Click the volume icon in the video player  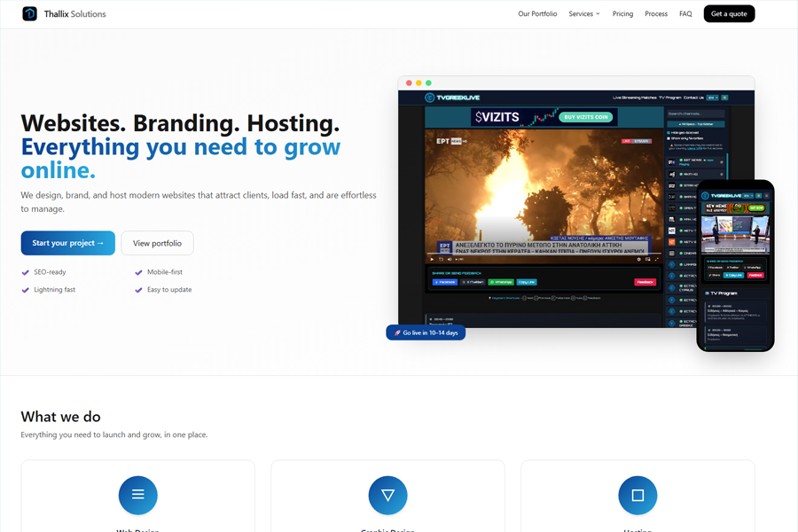point(449,258)
